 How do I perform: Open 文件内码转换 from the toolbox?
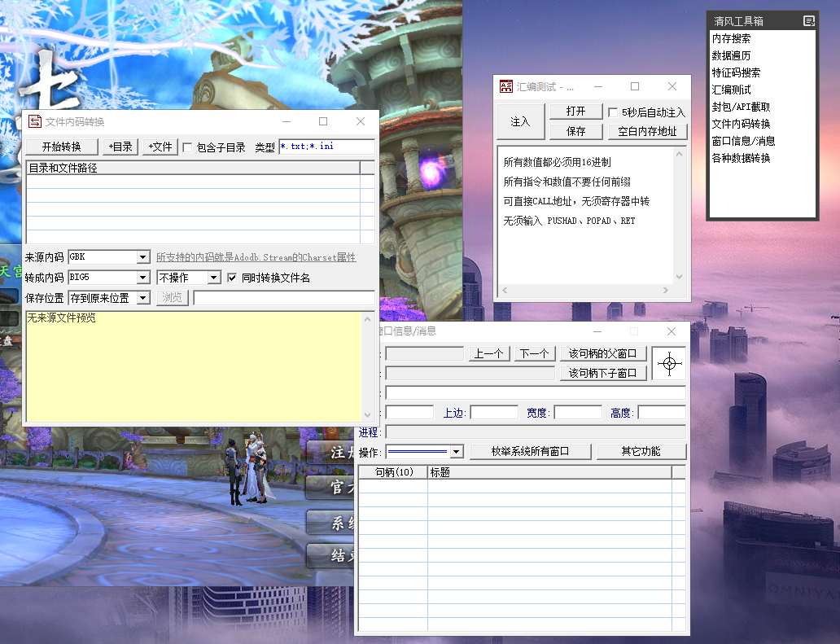click(741, 125)
